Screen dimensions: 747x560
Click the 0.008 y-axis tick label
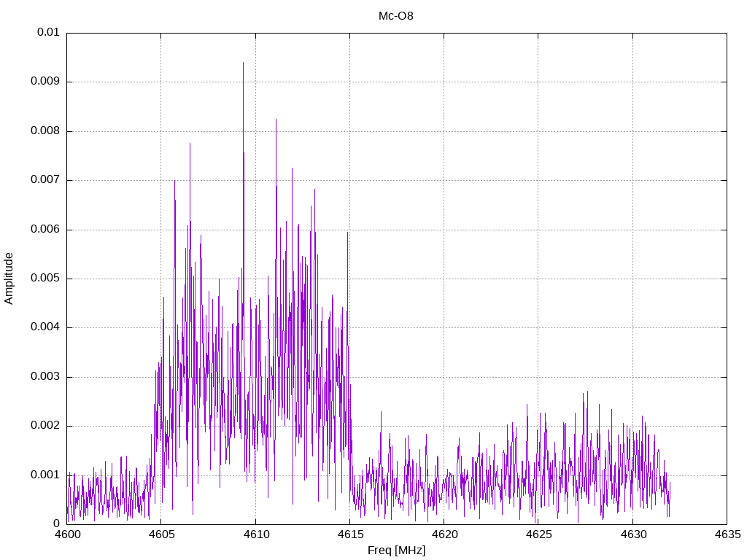(45, 131)
